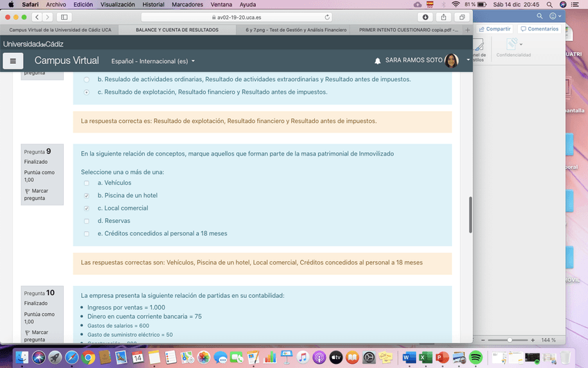Open the feedback smiley dropdown in Word

555,16
